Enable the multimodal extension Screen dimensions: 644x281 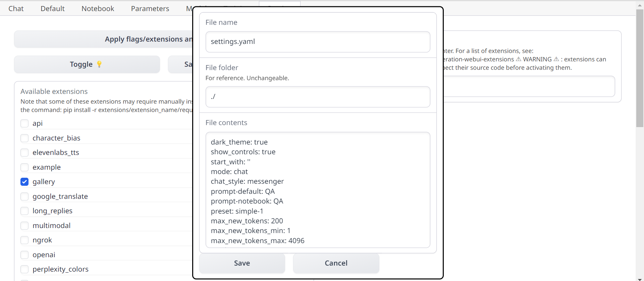pyautogui.click(x=24, y=225)
